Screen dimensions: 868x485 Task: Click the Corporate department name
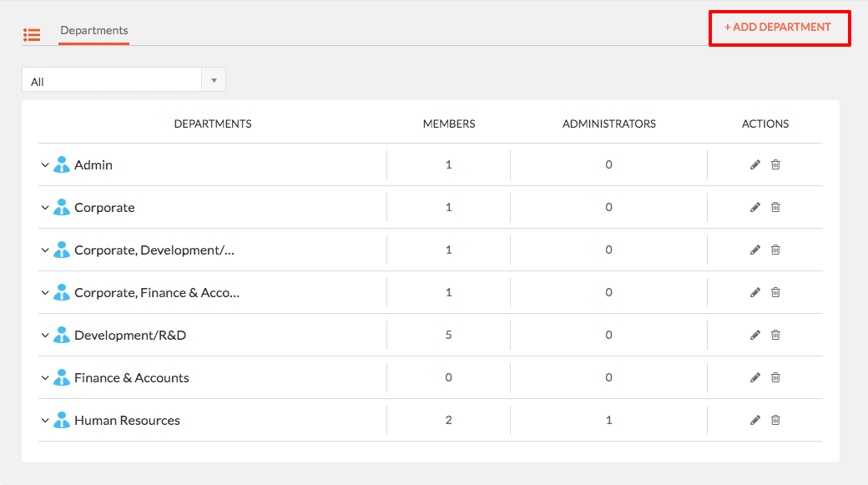click(104, 208)
